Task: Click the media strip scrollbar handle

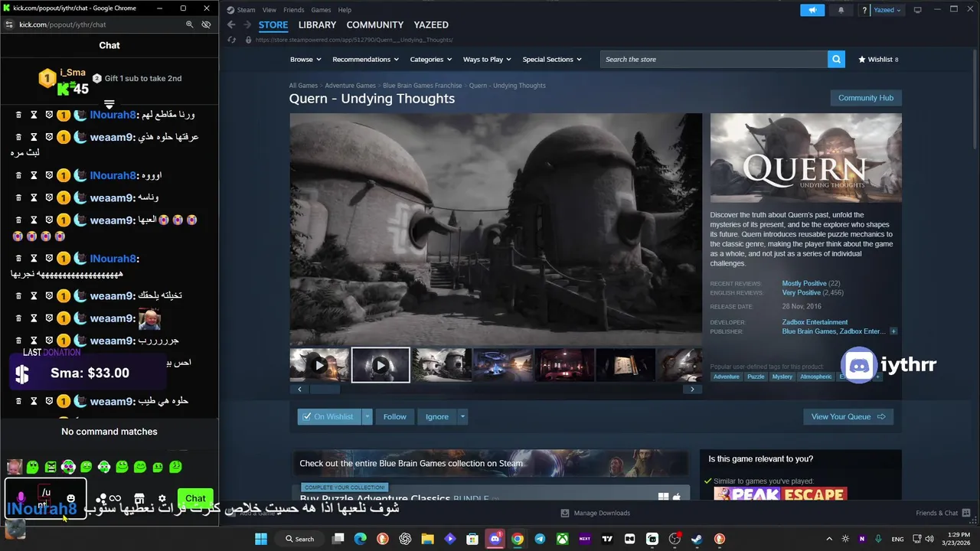Action: coord(325,389)
